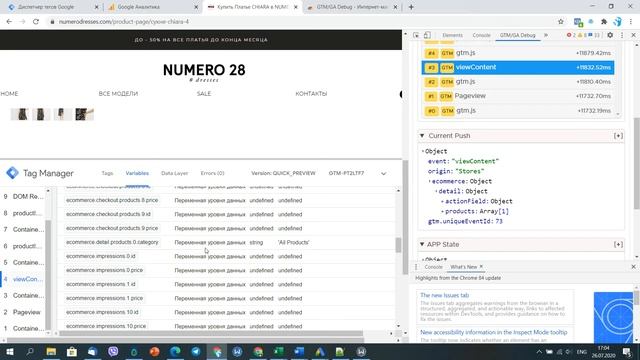This screenshot has width=640, height=360.
Task: Collapse the Current Push section triangle
Action: click(x=422, y=136)
